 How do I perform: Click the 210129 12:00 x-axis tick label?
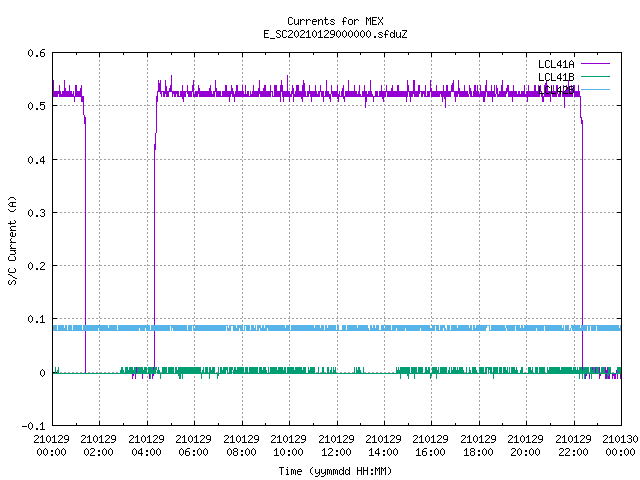336,445
